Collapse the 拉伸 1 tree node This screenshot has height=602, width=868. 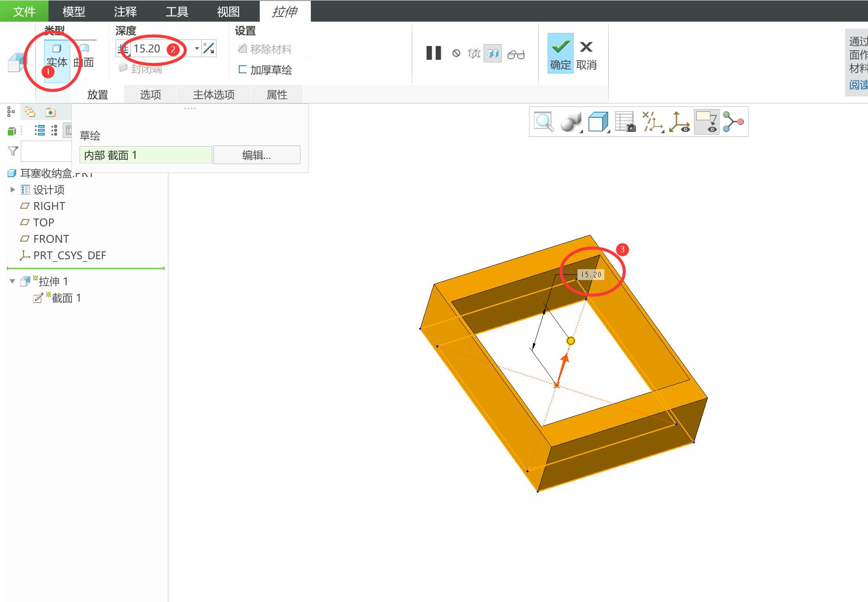tap(12, 281)
